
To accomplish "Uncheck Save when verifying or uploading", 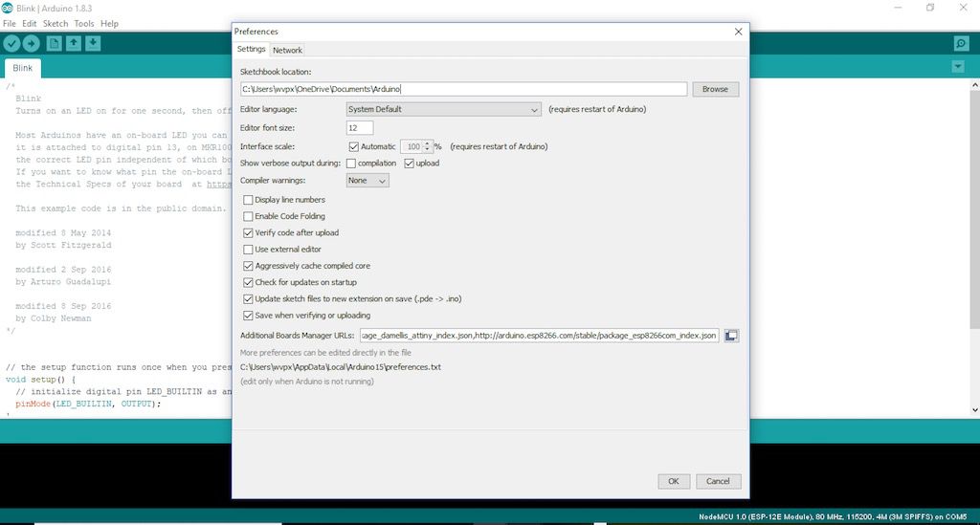I will click(x=248, y=316).
